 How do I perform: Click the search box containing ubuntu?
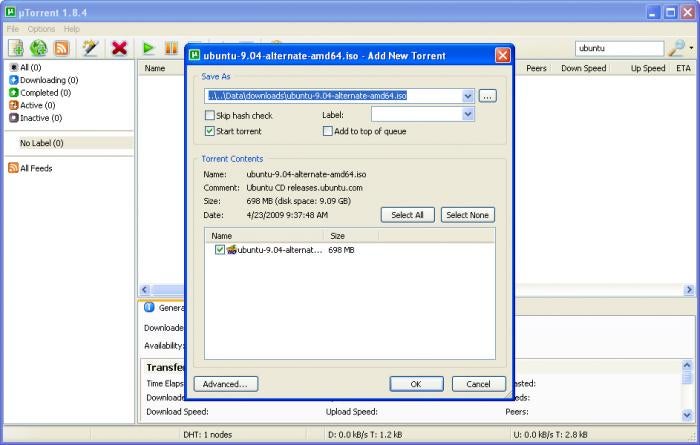[x=619, y=48]
